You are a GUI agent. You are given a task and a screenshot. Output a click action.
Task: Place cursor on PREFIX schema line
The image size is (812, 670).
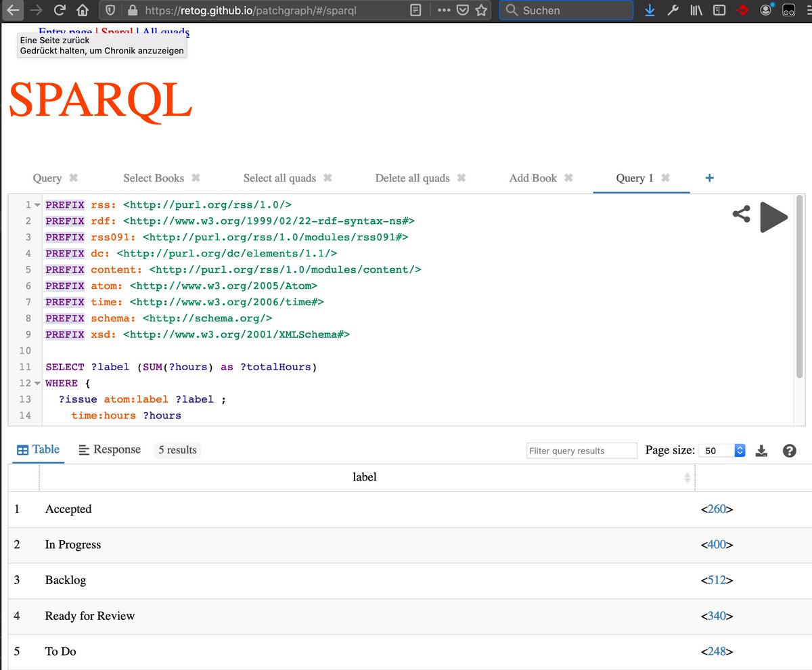158,318
